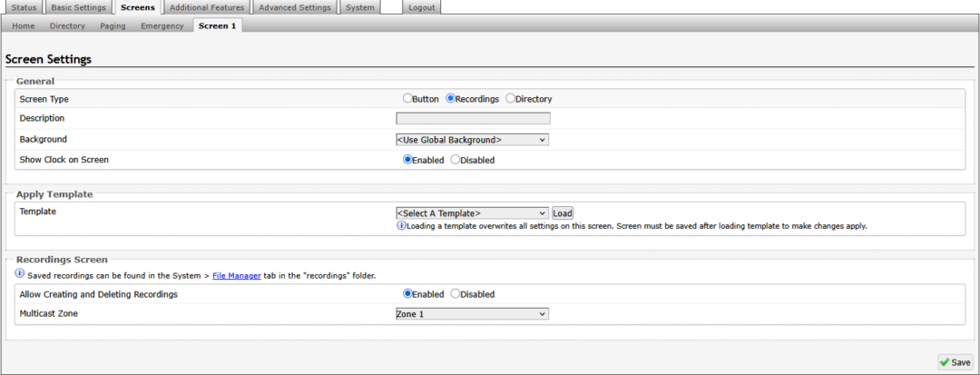This screenshot has width=980, height=375.
Task: Click the Logout tab
Action: (x=422, y=7)
